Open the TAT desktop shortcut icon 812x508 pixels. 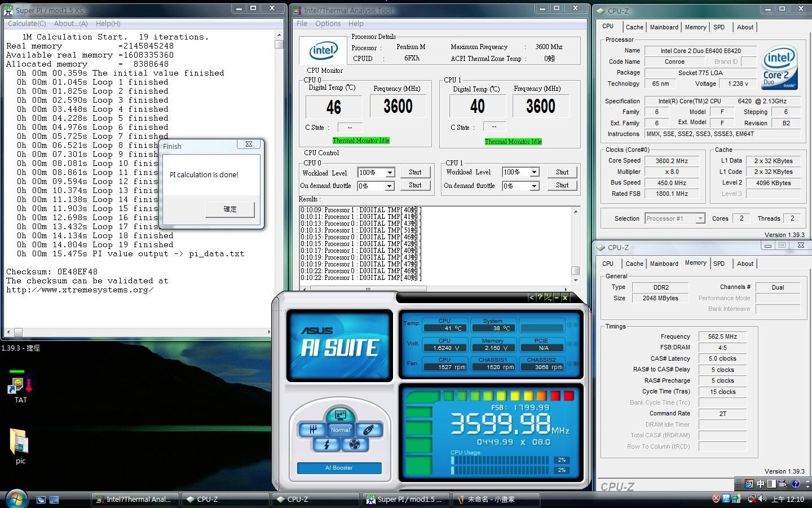click(x=20, y=387)
